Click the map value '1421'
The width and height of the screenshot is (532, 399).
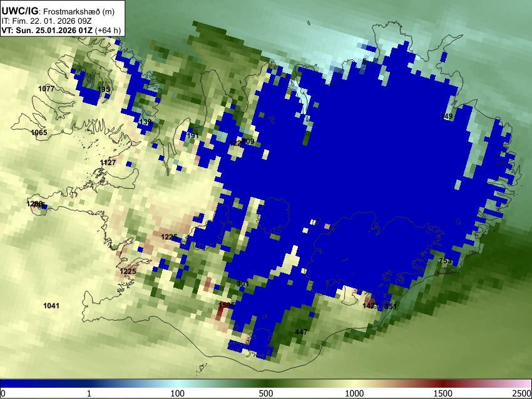[370, 306]
